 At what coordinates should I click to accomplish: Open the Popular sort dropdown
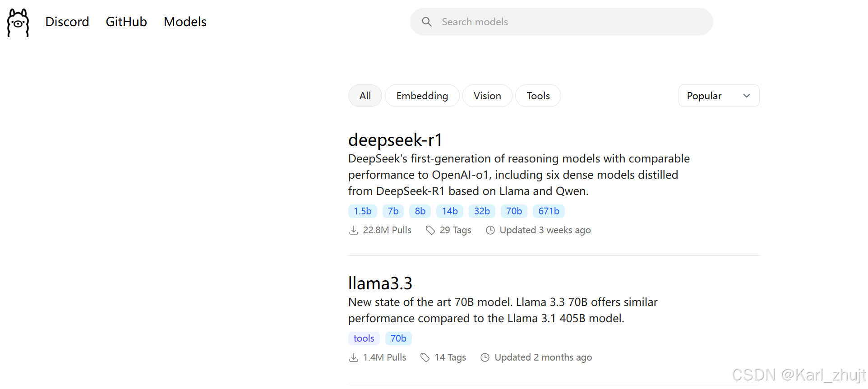[719, 96]
